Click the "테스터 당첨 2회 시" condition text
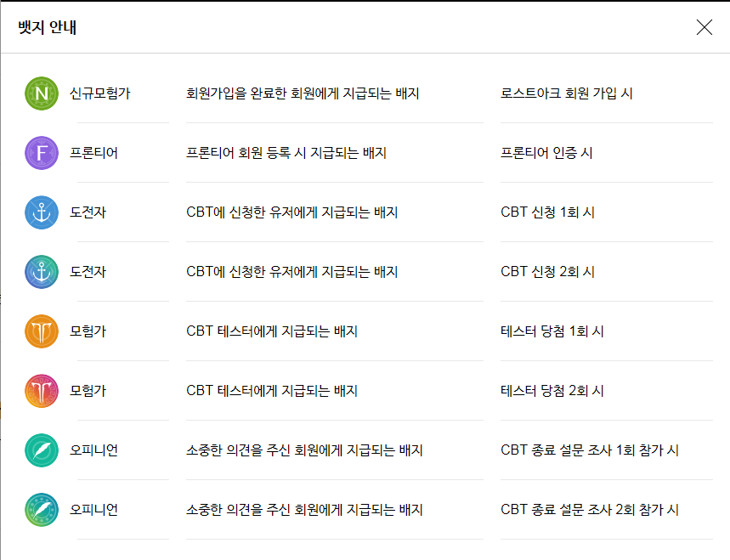Viewport: 730px width, 560px height. pos(552,391)
